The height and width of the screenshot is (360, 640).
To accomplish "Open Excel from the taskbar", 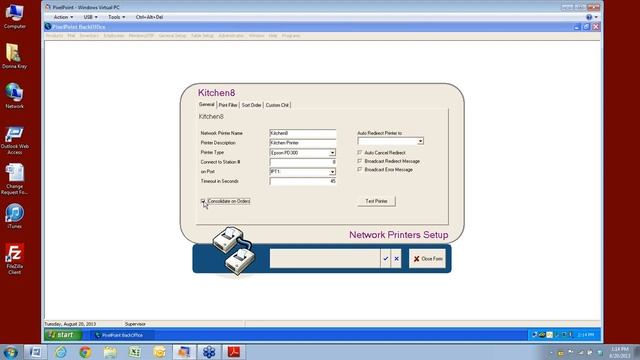I will point(135,352).
